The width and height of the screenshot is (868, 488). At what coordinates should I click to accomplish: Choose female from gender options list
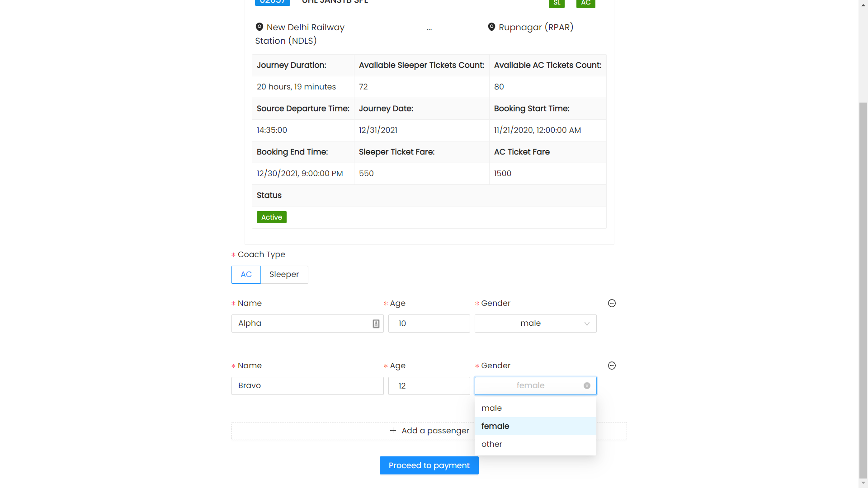coord(495,426)
